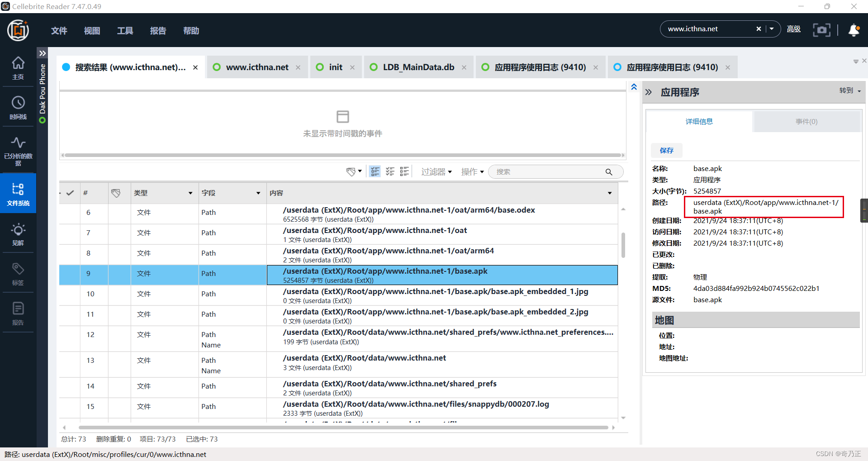Click the tab list overflow arrow
868x461 pixels.
click(856, 62)
